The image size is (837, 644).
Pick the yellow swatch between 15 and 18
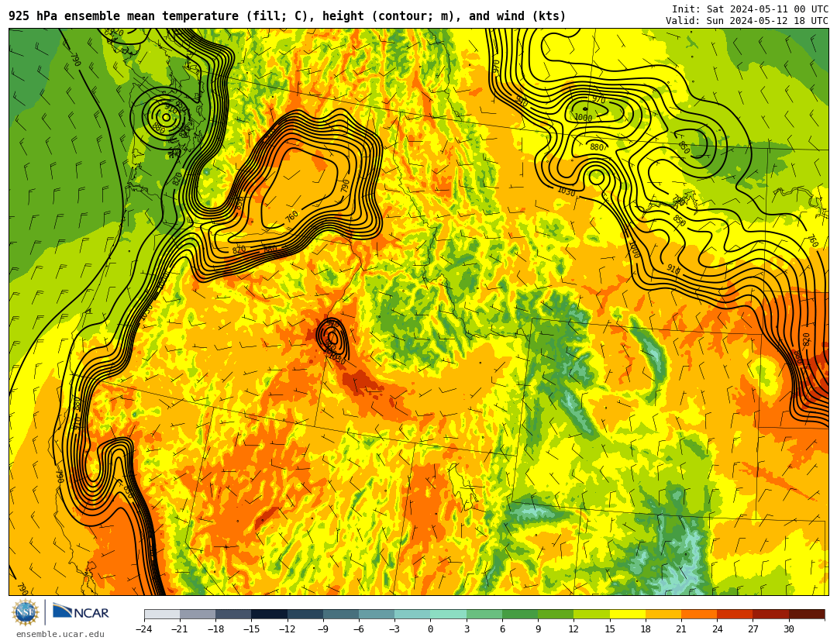tap(627, 614)
